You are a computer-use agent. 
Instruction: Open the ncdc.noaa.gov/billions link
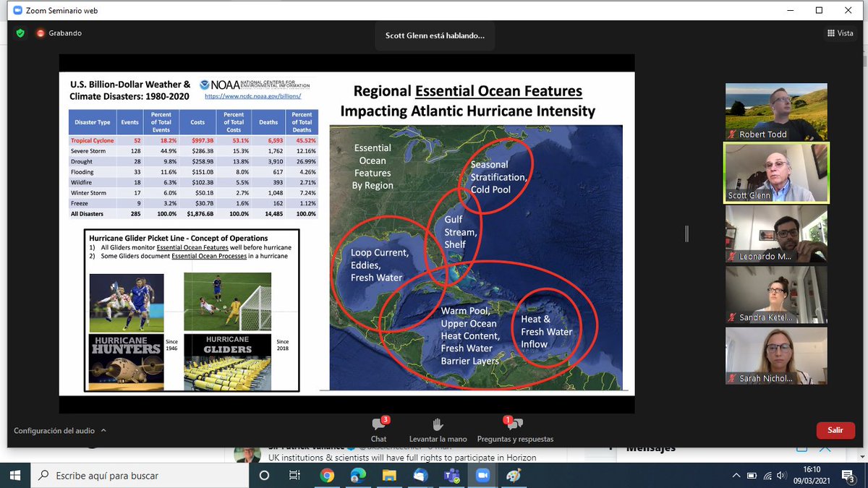click(252, 95)
